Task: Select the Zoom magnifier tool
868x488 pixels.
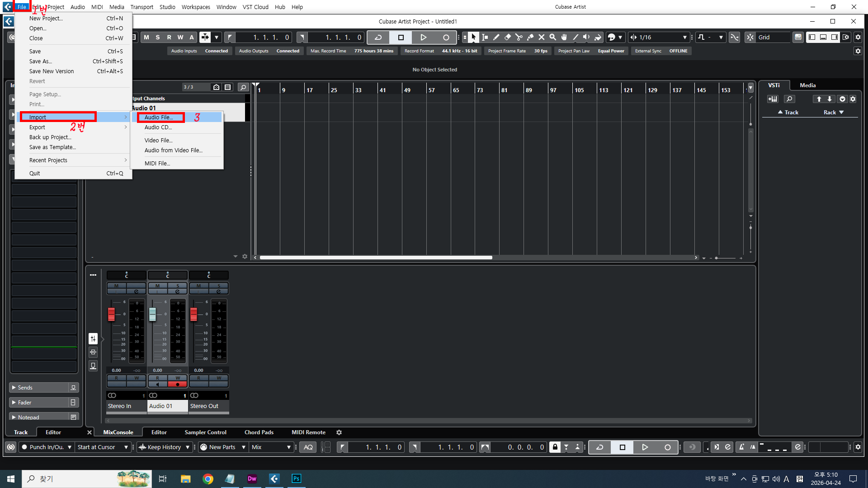Action: click(x=552, y=37)
